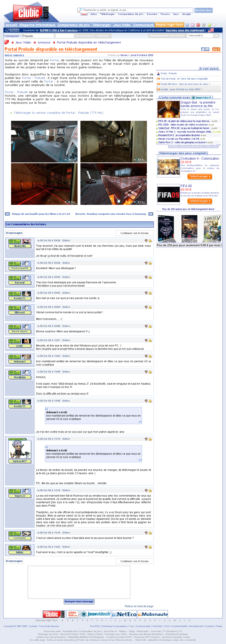The height and width of the screenshot is (644, 226).
Task: Click the NetEco logo in the footer
Action: point(124,614)
